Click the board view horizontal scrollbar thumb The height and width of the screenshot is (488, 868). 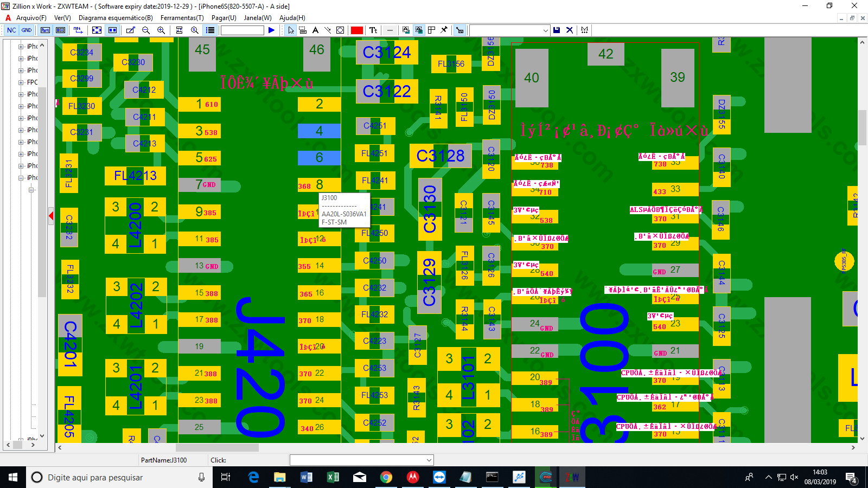pos(217,448)
